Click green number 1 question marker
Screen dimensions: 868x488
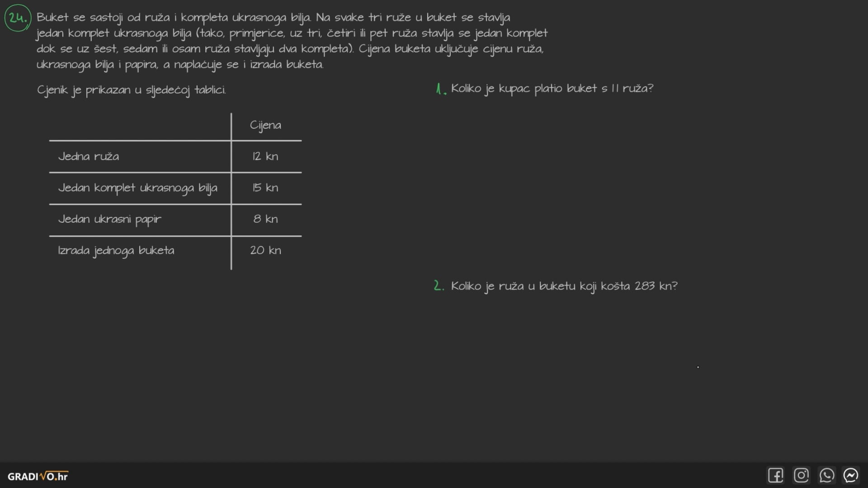coord(440,89)
